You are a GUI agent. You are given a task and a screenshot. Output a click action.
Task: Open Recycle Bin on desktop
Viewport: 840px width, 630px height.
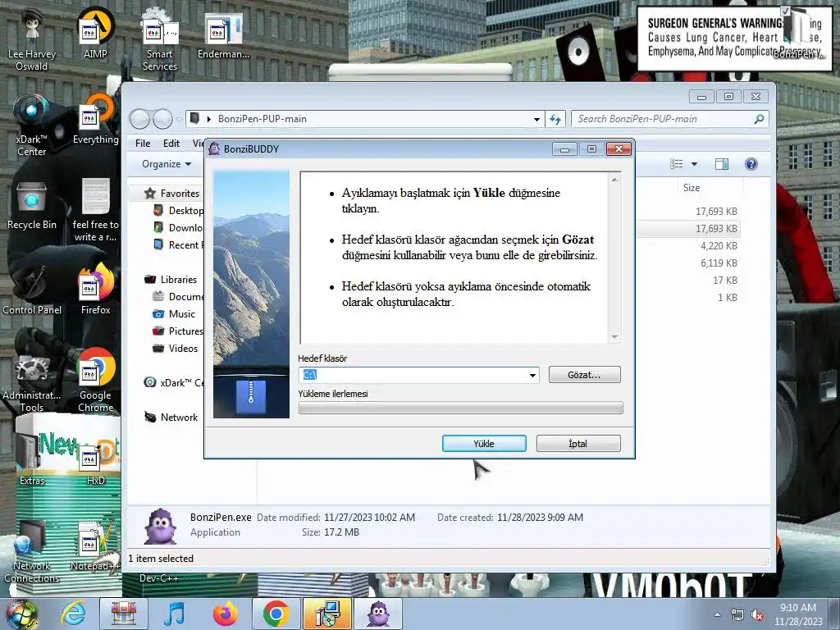[32, 204]
